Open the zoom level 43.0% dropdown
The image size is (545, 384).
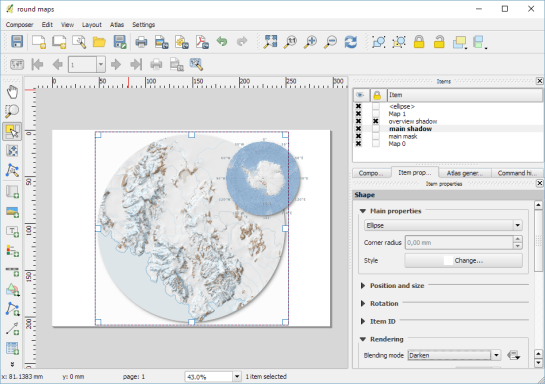(x=237, y=376)
